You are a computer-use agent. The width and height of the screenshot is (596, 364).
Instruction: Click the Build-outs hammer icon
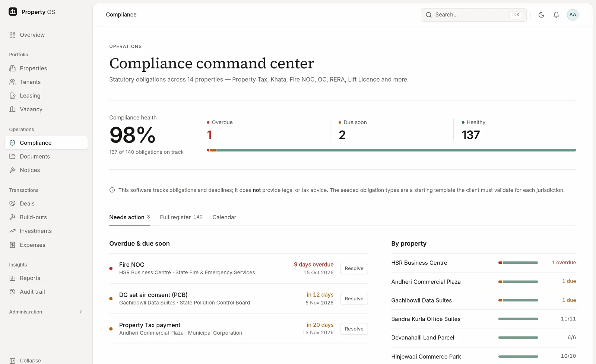pyautogui.click(x=12, y=217)
